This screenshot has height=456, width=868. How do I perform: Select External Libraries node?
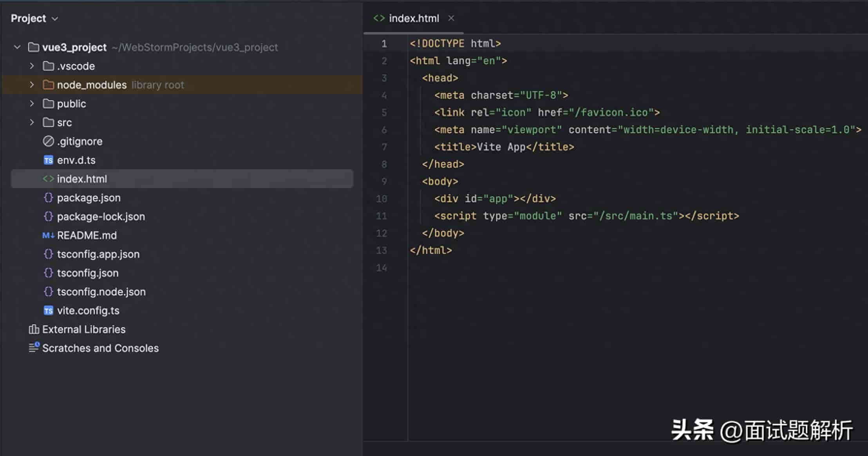click(84, 329)
